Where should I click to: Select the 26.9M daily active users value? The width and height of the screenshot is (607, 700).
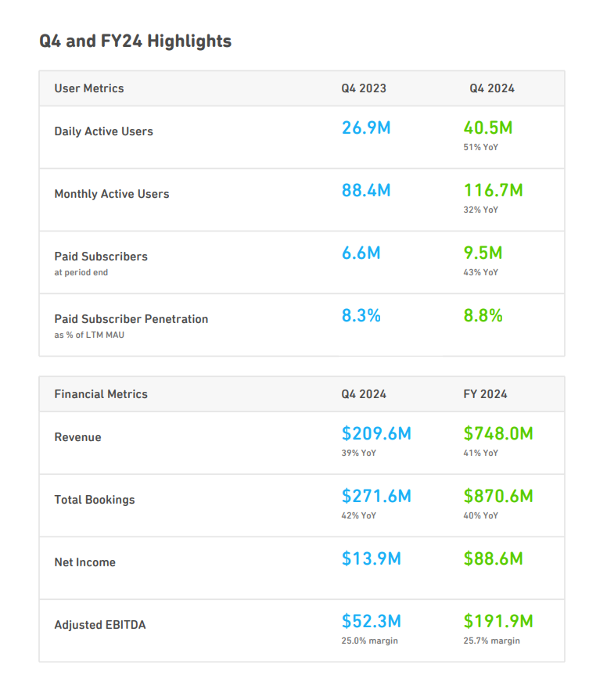tap(365, 127)
